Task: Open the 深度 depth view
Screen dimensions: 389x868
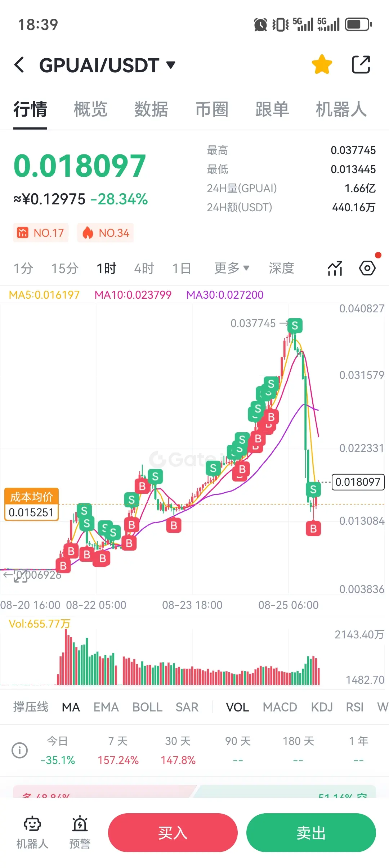Action: click(282, 268)
